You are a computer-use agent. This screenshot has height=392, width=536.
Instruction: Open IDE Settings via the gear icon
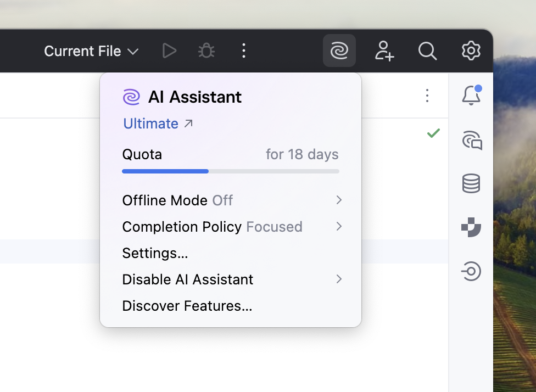[471, 51]
